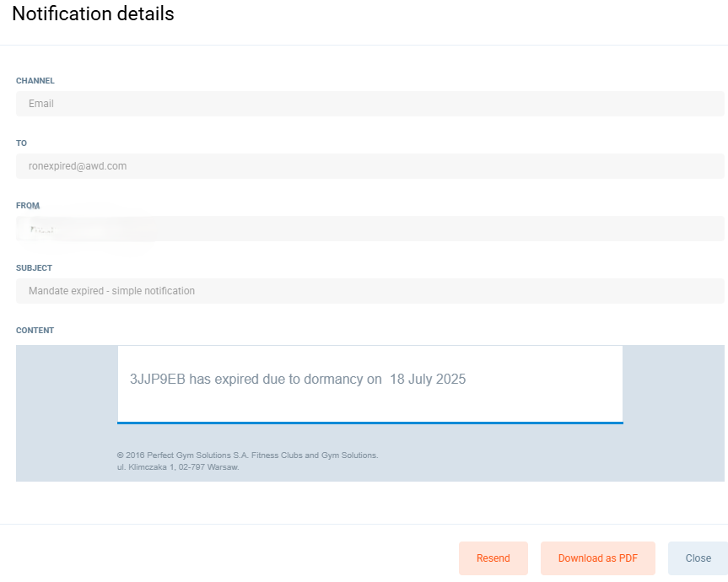
Task: Download the notification as PDF
Action: point(597,558)
